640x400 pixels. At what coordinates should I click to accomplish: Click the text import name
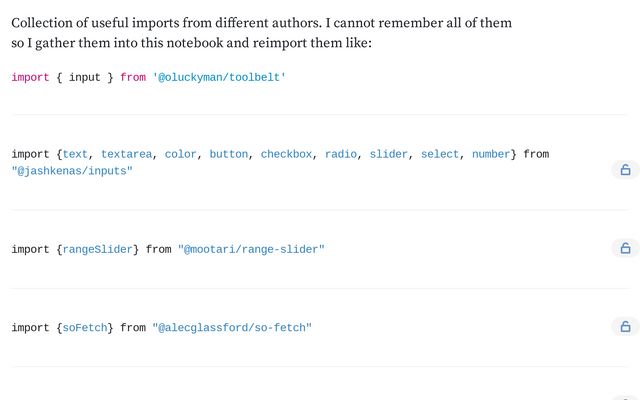(x=75, y=154)
